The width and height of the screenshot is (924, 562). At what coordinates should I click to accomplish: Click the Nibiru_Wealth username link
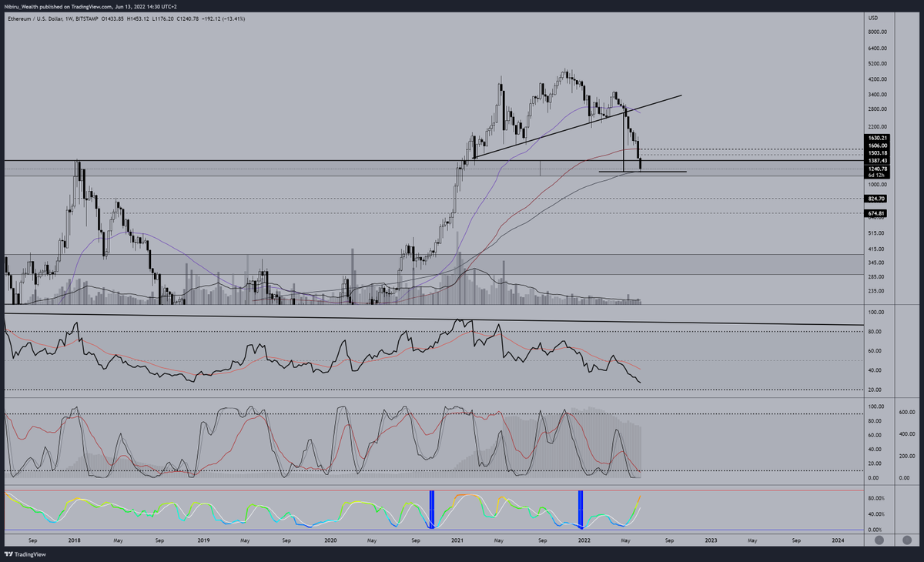[x=22, y=5]
